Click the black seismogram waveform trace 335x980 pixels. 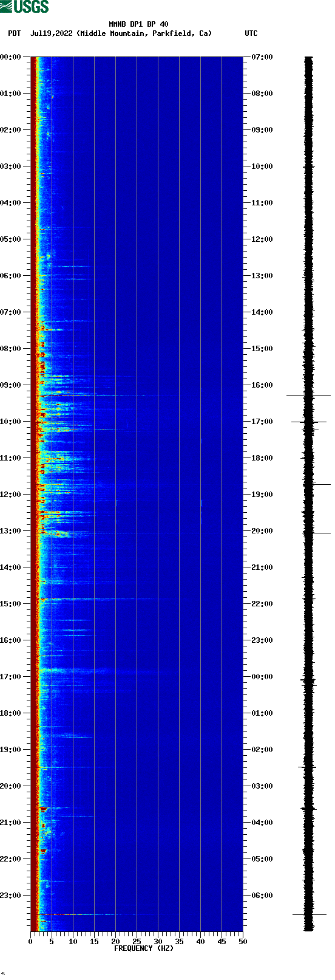pyautogui.click(x=309, y=494)
